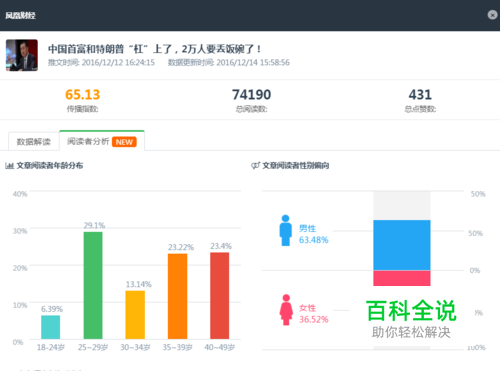
Task: Click the 文章阅读者年龄分布 heading
Action: click(50, 165)
